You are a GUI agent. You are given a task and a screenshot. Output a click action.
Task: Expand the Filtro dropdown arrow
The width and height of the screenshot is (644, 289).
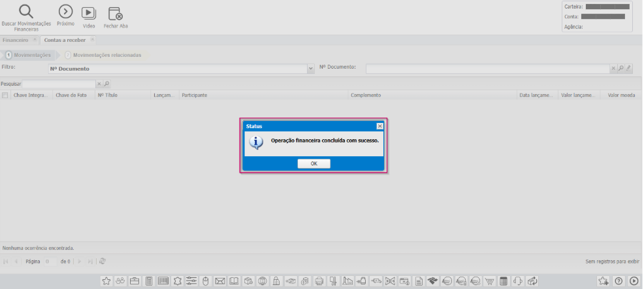(311, 69)
